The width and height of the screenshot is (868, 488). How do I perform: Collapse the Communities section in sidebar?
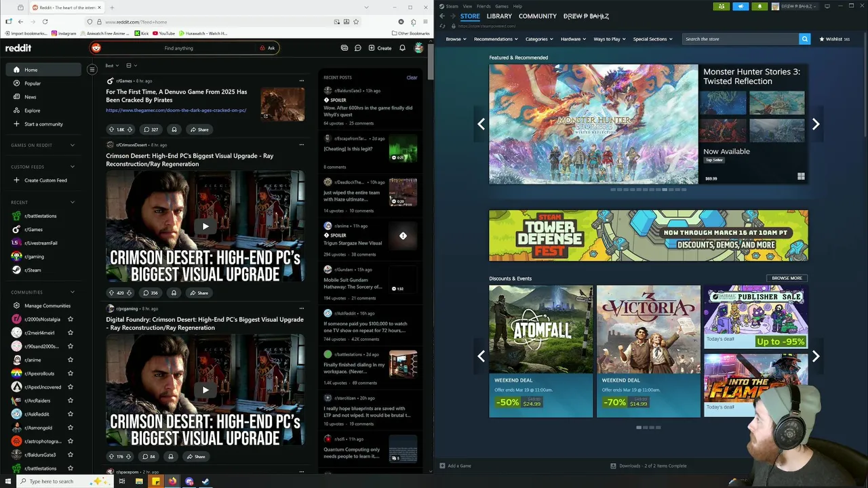[73, 292]
